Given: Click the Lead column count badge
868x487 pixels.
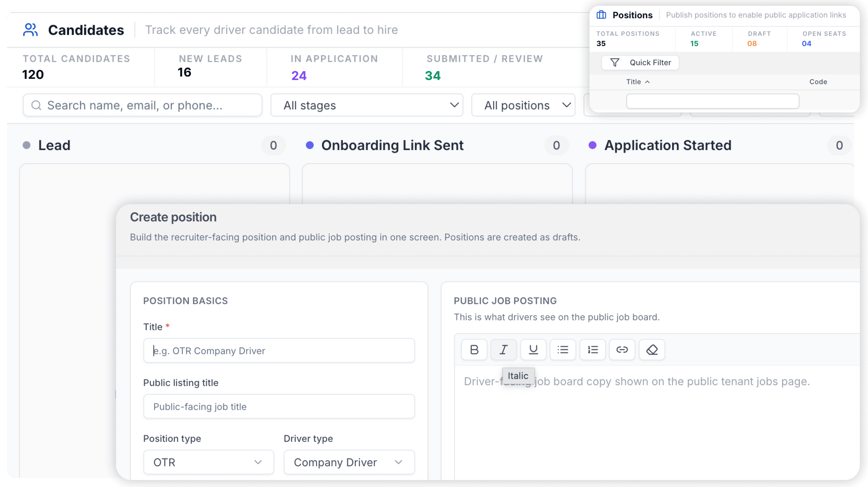Looking at the screenshot, I should click(x=273, y=145).
